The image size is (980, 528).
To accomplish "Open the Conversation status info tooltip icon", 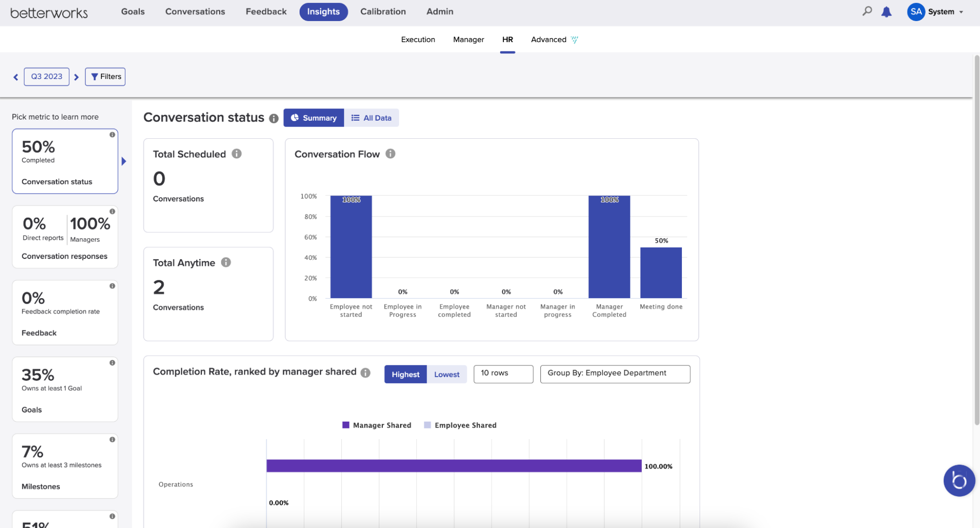I will pyautogui.click(x=274, y=119).
